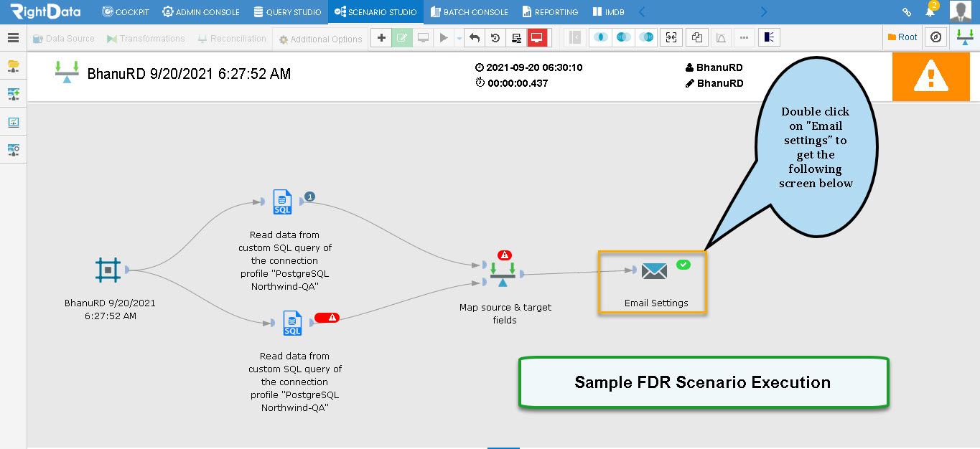
Task: Click the orange warning triangle status icon
Action: coord(931,76)
